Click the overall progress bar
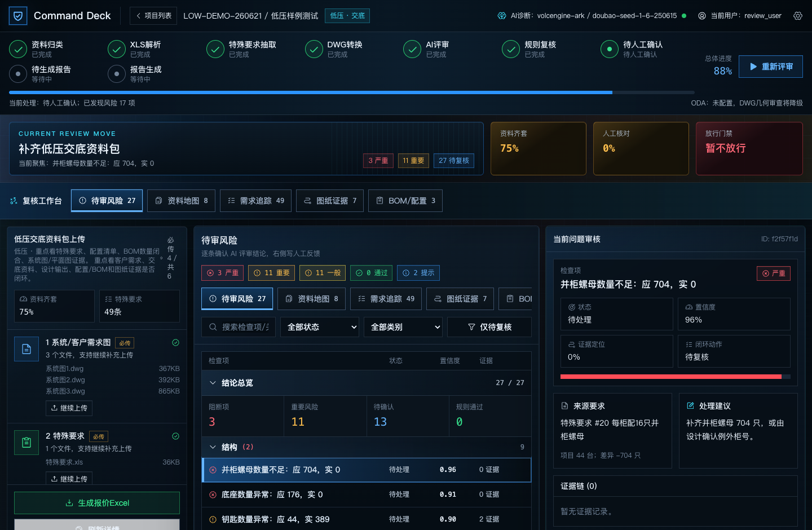Viewport: 812px width, 530px height. [x=352, y=92]
